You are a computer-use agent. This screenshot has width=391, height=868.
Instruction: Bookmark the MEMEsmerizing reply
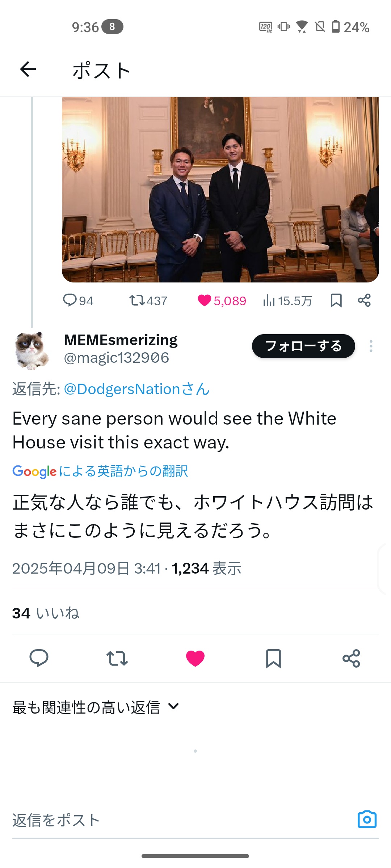[273, 658]
